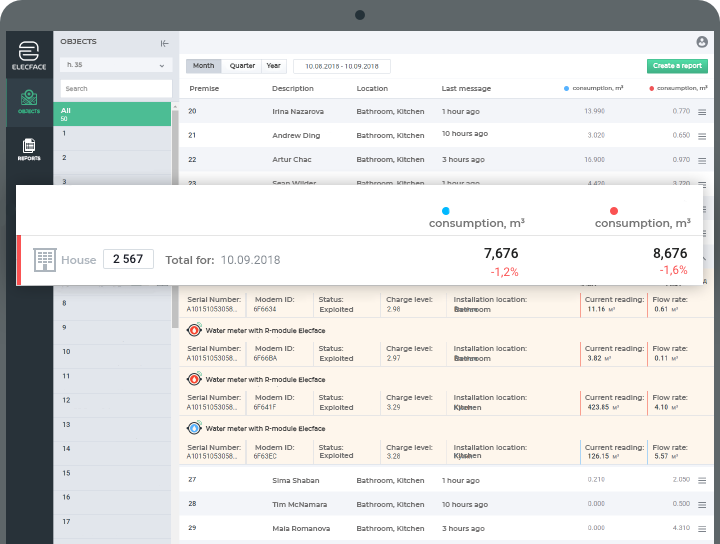Viewport: 720px width, 544px height.
Task: Expand the Artur Chac row menu
Action: (x=702, y=161)
